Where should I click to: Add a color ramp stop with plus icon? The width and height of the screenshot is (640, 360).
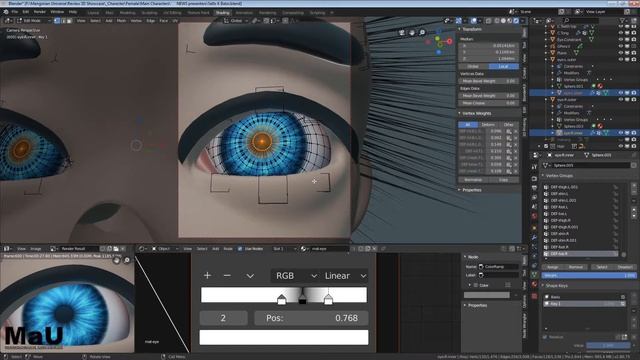(207, 276)
